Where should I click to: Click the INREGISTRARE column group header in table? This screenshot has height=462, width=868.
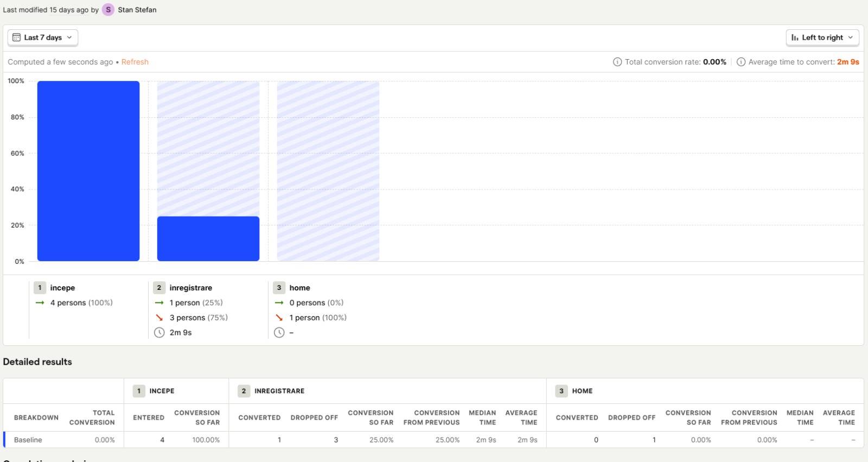coord(279,391)
